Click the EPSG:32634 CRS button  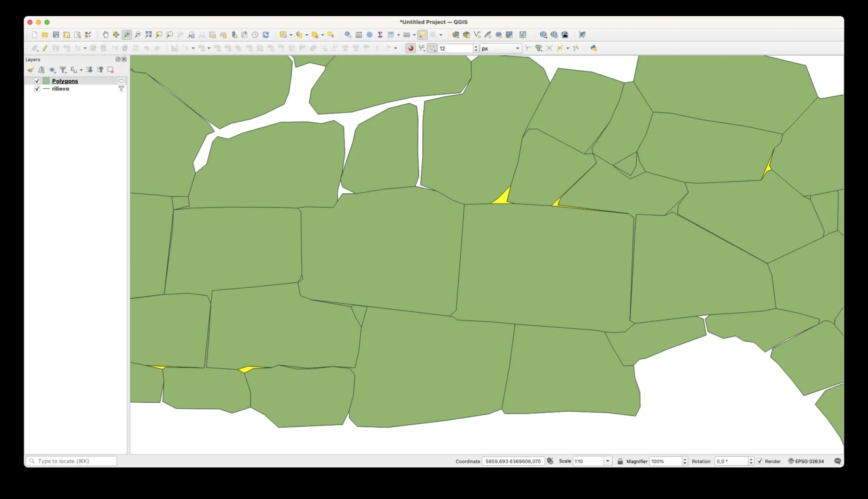pos(806,461)
